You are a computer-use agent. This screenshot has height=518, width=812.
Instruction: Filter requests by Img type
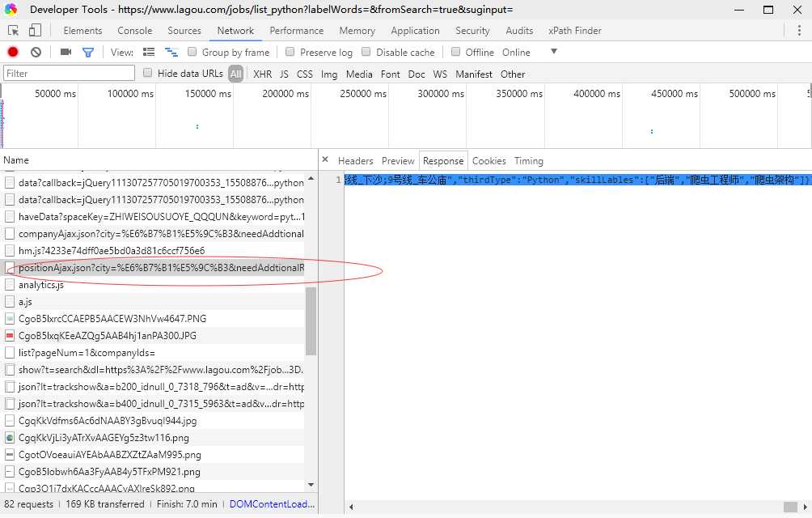click(x=329, y=74)
